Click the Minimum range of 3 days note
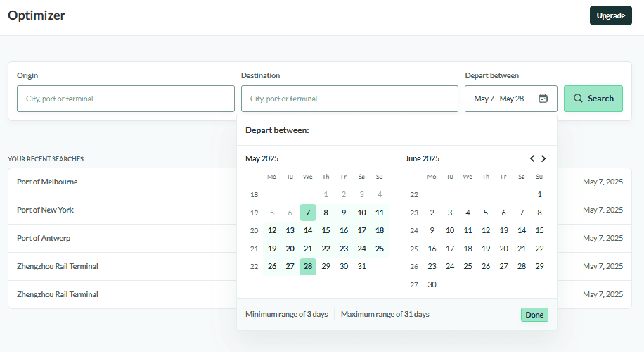 click(x=287, y=314)
